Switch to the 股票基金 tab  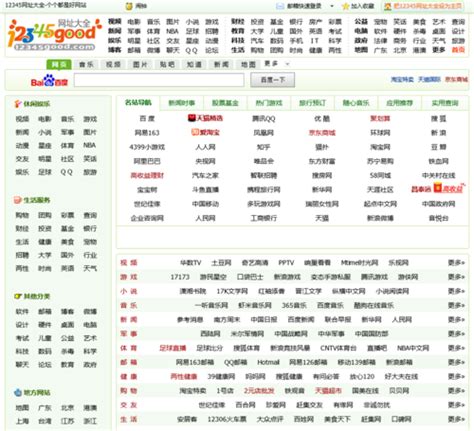click(x=225, y=103)
